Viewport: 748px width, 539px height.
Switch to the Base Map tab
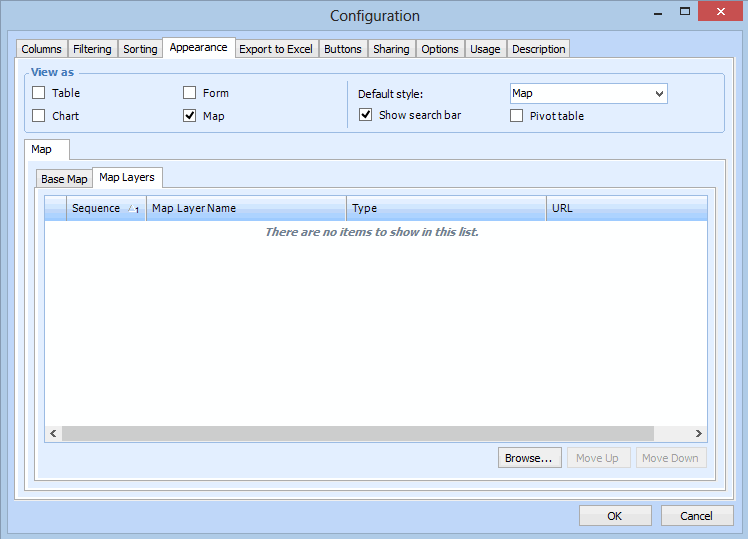tap(64, 179)
